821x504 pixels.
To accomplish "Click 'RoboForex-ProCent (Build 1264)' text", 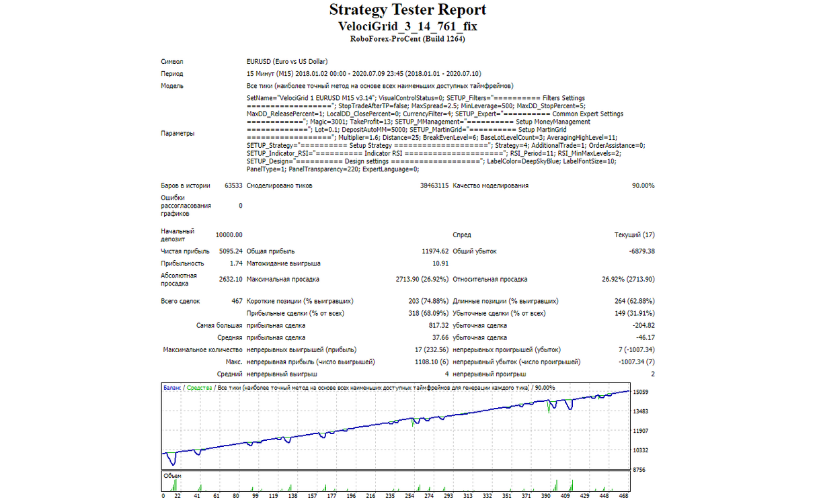I will (x=407, y=39).
